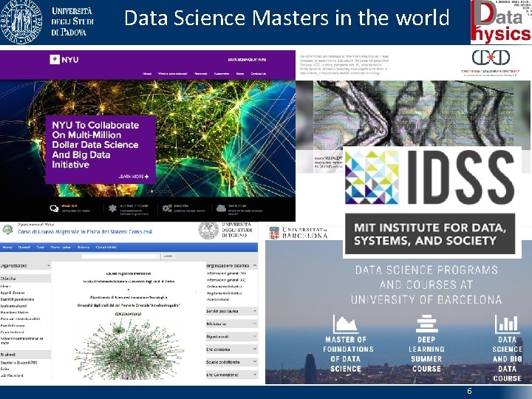Click the Studenti heading in left sidebar
The image size is (532, 399).
tap(25, 355)
